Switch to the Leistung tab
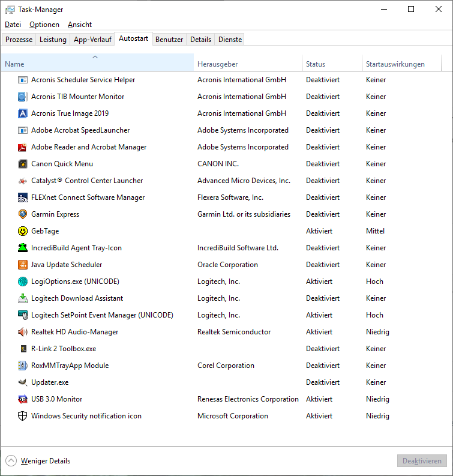The height and width of the screenshot is (476, 453). 53,40
